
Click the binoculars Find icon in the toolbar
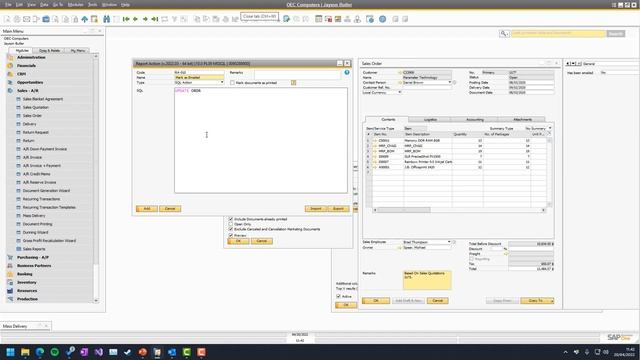(x=107, y=19)
